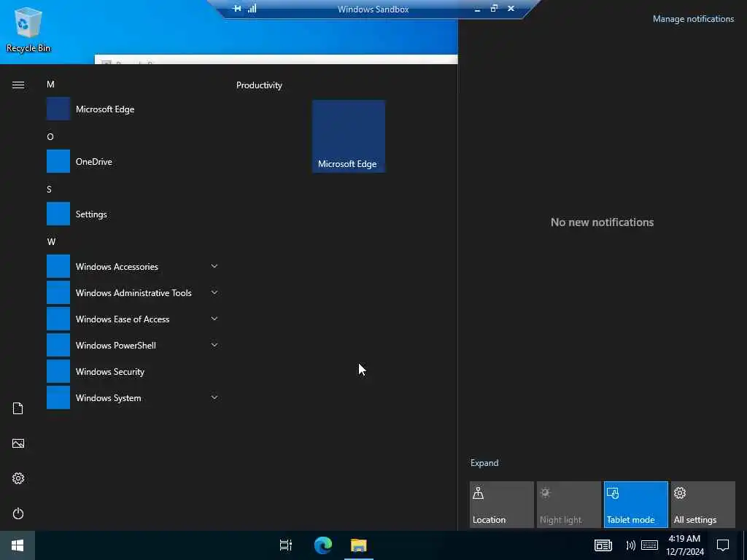Click the Sandbox pin icon in title bar
This screenshot has width=747, height=560.
[237, 9]
